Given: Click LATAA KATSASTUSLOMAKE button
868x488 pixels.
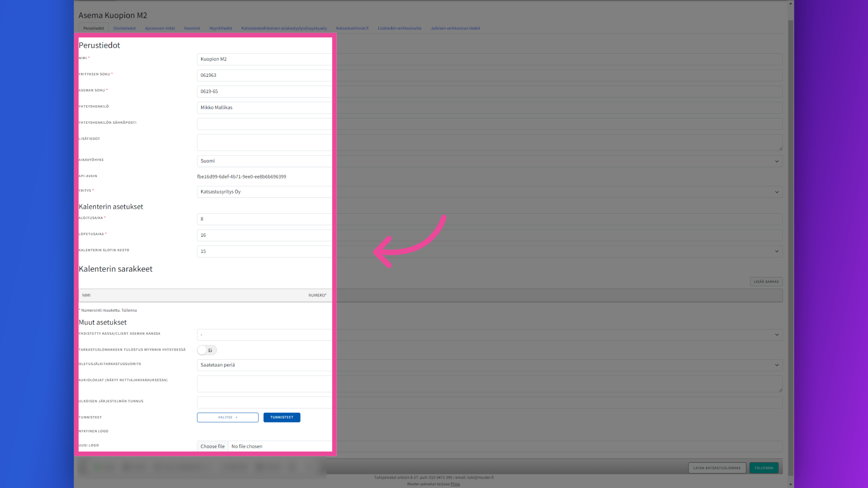Looking at the screenshot, I should 716,468.
